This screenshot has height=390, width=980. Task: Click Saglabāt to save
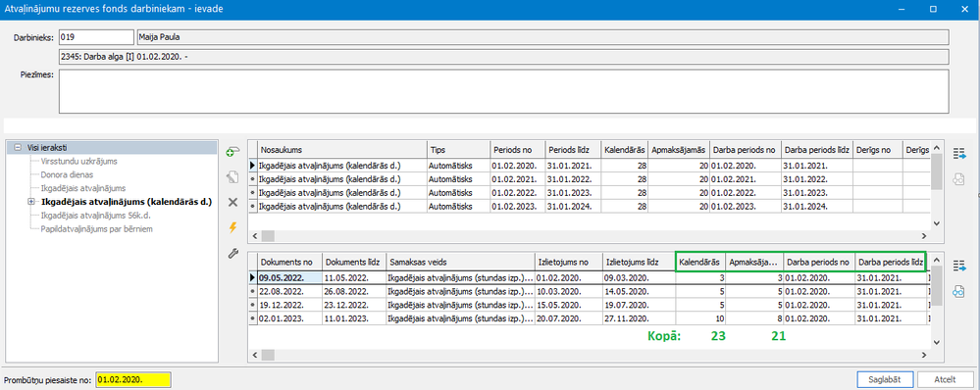pyautogui.click(x=884, y=379)
